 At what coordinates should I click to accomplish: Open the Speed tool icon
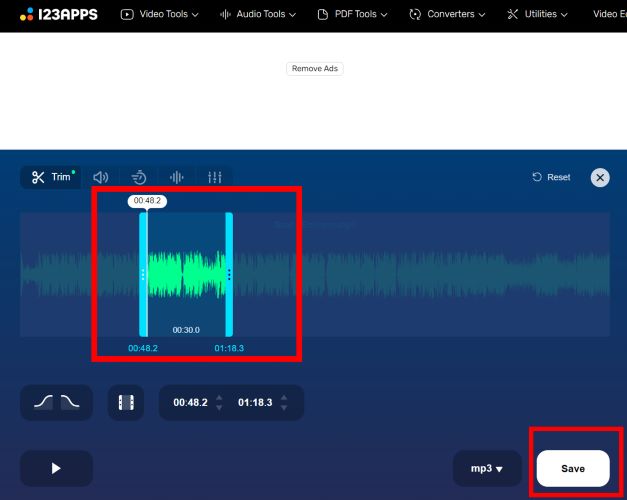coord(139,177)
